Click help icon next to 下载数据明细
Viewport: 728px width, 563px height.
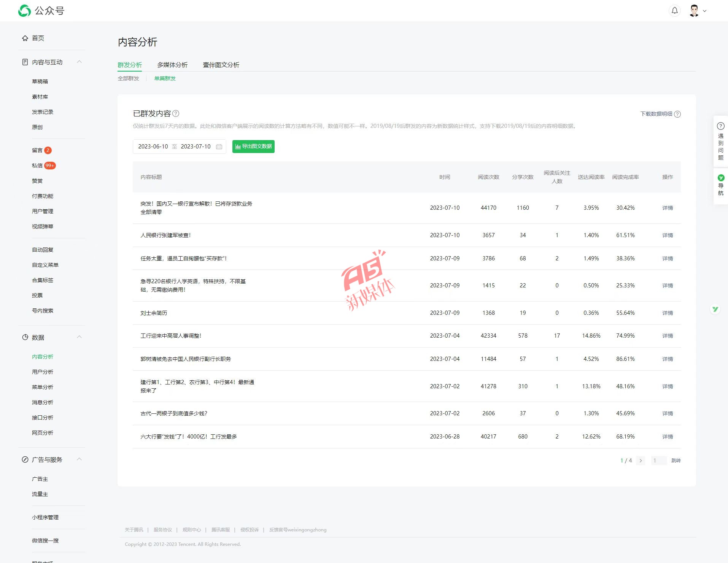point(677,114)
